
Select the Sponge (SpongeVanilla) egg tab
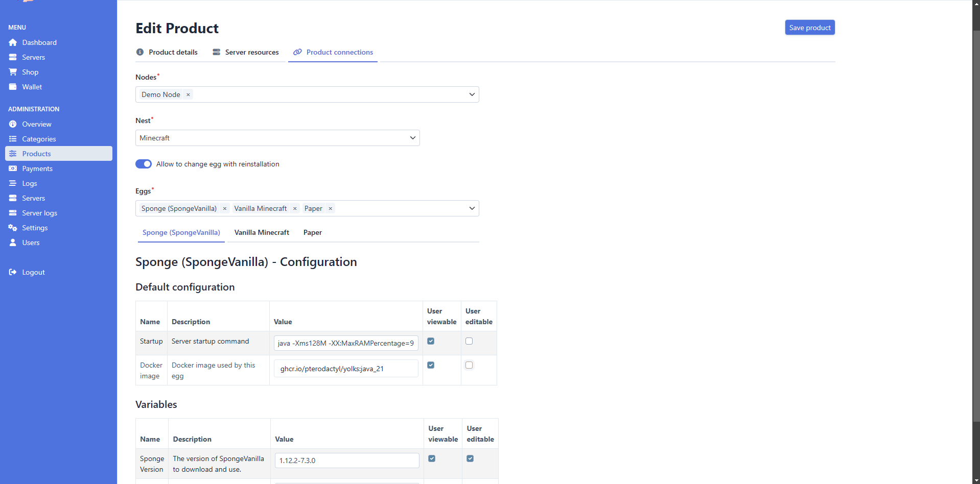(181, 232)
